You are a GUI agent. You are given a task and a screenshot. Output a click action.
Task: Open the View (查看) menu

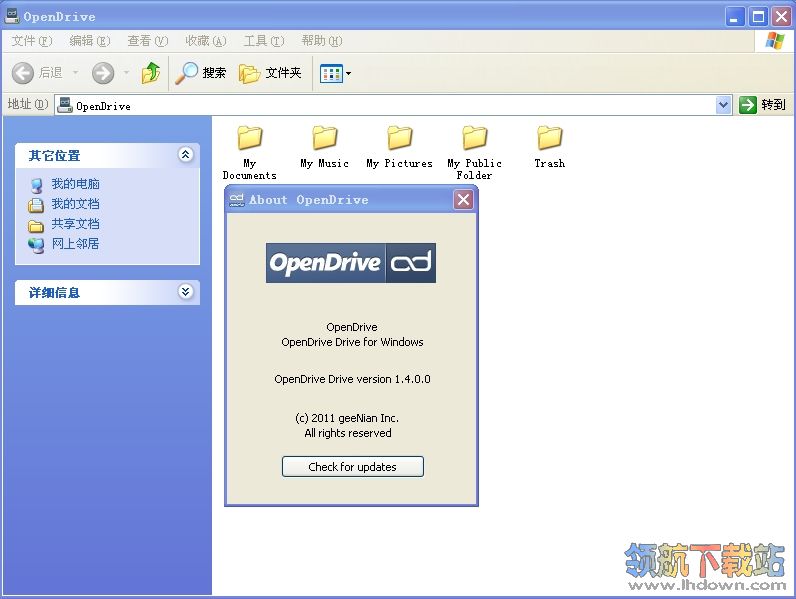point(148,41)
